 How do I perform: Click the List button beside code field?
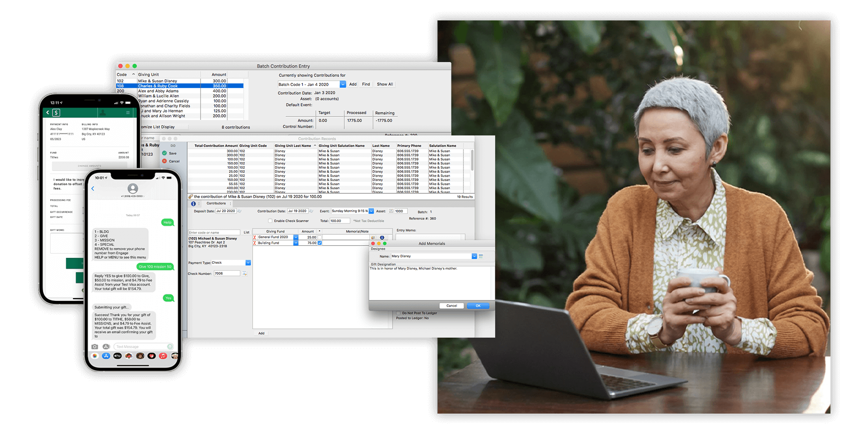pyautogui.click(x=247, y=232)
